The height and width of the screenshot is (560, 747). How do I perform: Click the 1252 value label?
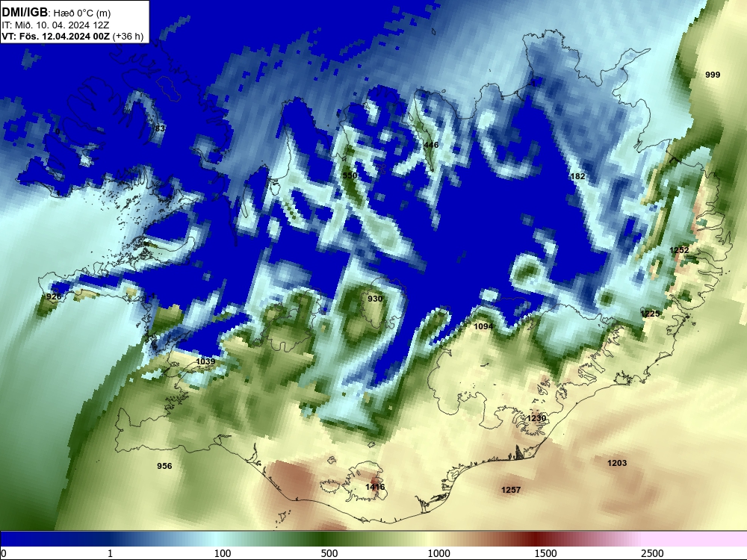tap(679, 250)
